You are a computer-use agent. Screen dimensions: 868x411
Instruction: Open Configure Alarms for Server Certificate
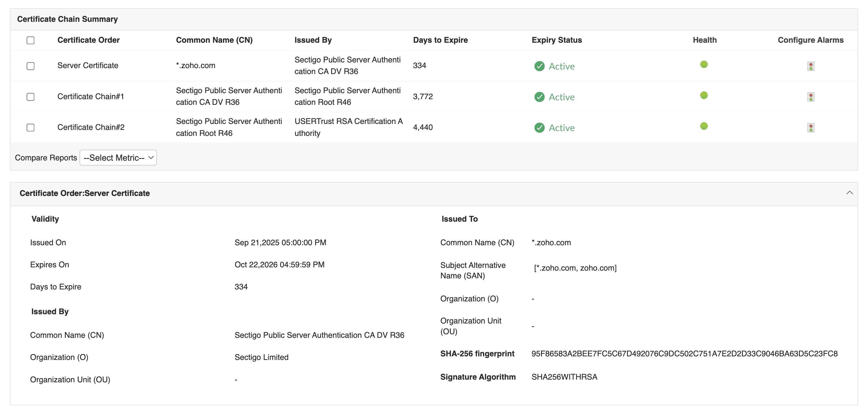click(x=811, y=66)
